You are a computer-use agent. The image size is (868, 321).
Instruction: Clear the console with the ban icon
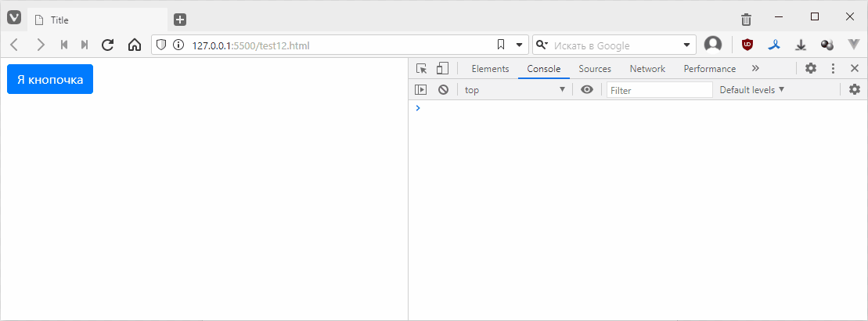tap(443, 90)
